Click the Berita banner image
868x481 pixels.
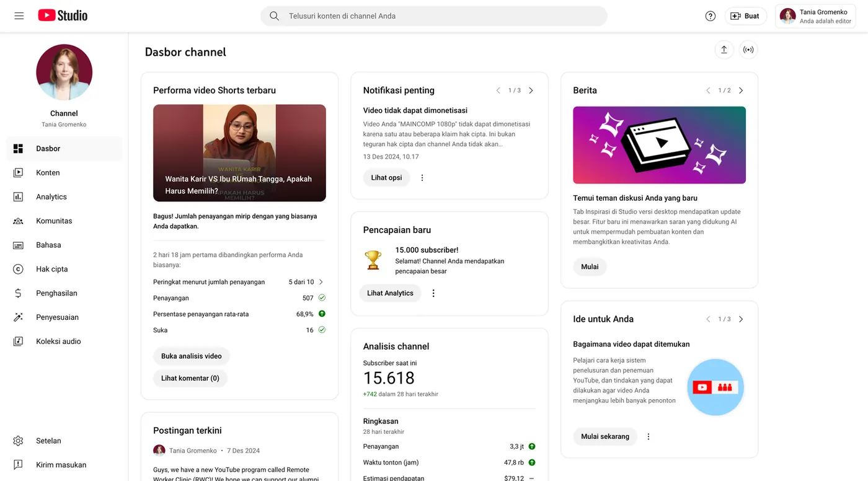(x=659, y=145)
